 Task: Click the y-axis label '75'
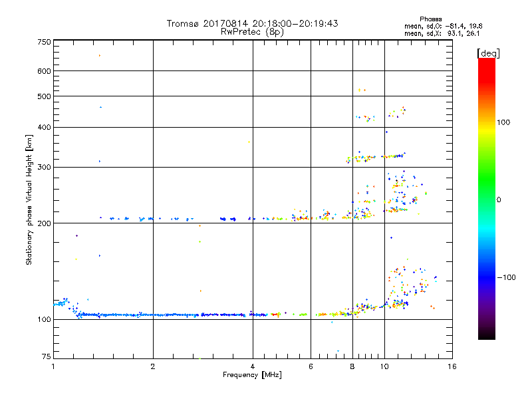(x=47, y=356)
